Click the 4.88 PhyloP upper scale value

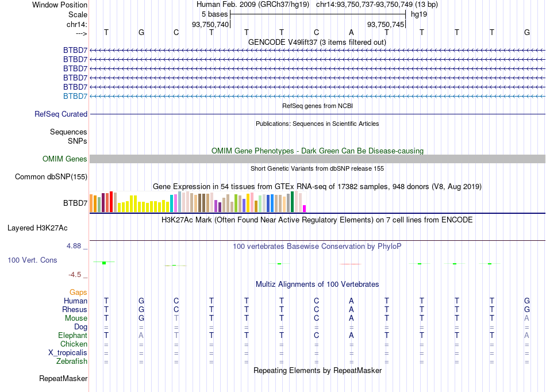(74, 246)
